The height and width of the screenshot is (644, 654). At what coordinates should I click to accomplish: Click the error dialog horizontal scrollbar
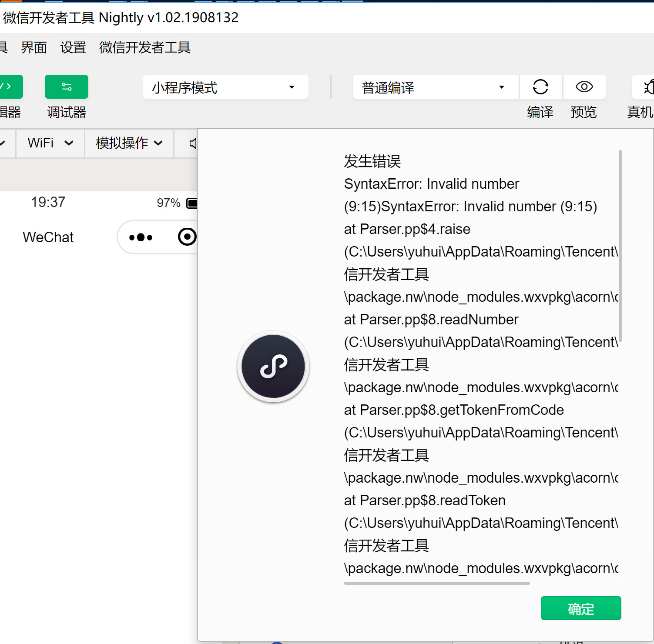point(437,583)
